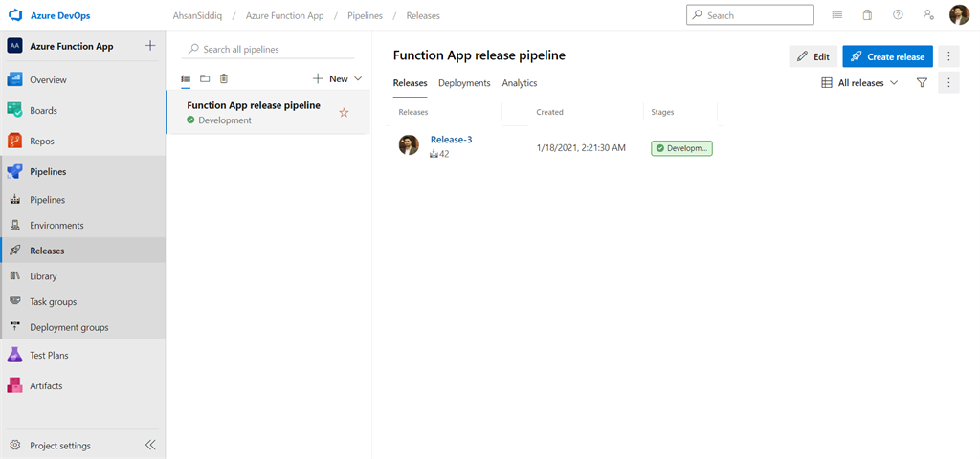Click Azure Function App project name in sidebar
This screenshot has height=459, width=980.
pos(72,46)
